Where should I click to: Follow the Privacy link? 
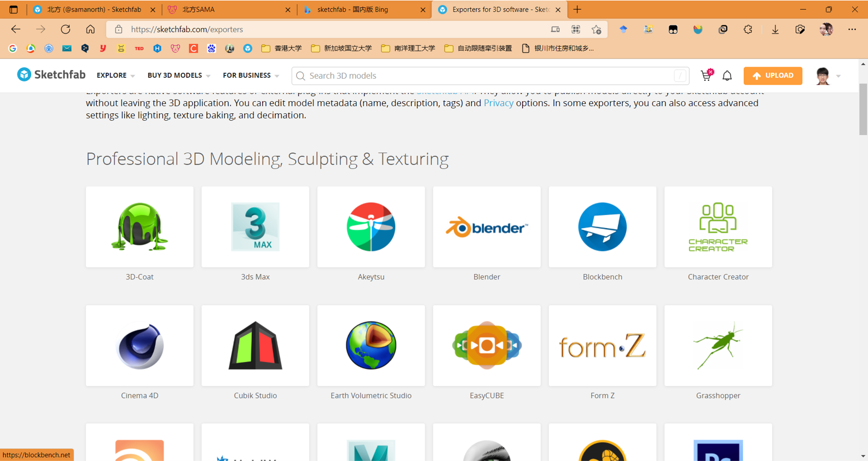[x=498, y=103]
